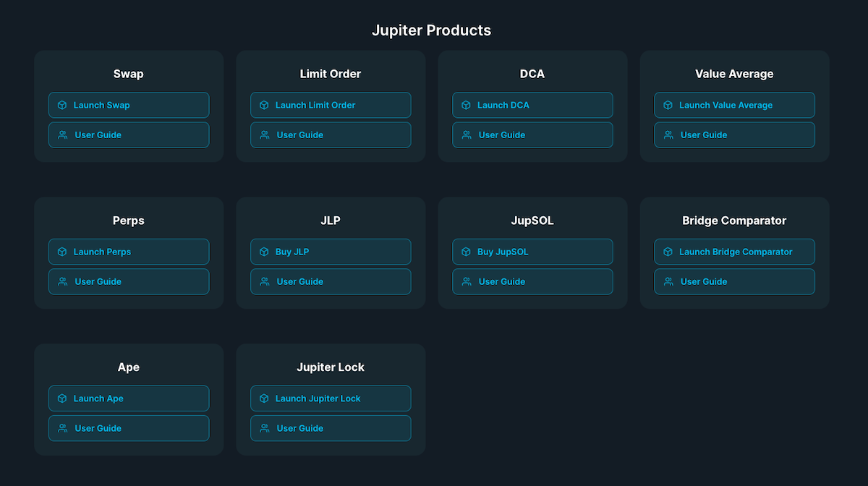This screenshot has width=868, height=486.
Task: Click the cube icon beside Launch Swap
Action: [62, 106]
